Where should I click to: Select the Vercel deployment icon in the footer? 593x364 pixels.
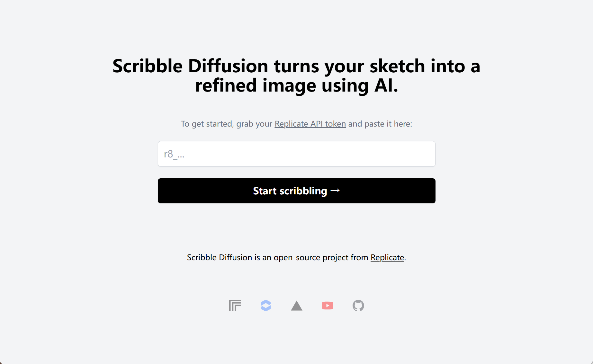click(x=296, y=306)
